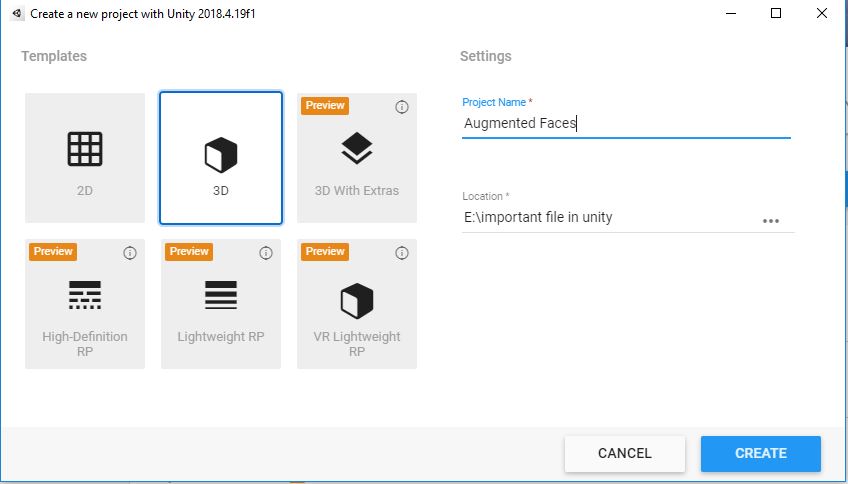Open info for Lightweight RP template
Viewport: 848px width, 484px height.
click(x=266, y=253)
